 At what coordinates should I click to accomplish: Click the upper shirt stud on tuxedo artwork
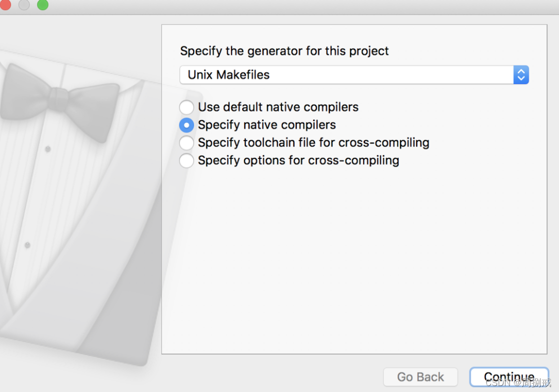(48, 148)
